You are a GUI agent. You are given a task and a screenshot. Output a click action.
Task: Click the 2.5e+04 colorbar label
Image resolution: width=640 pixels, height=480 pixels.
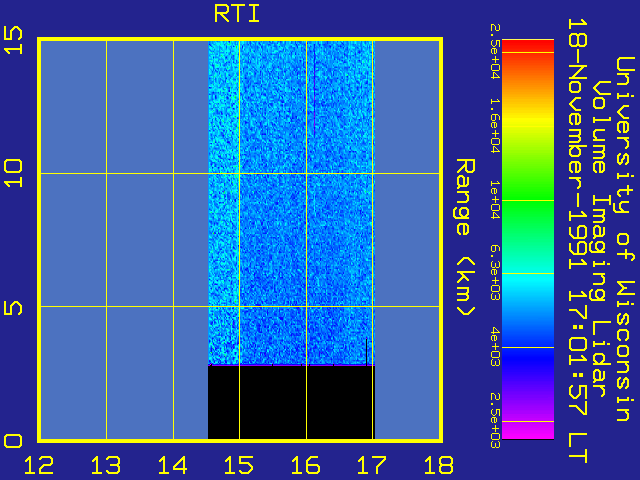click(x=495, y=51)
